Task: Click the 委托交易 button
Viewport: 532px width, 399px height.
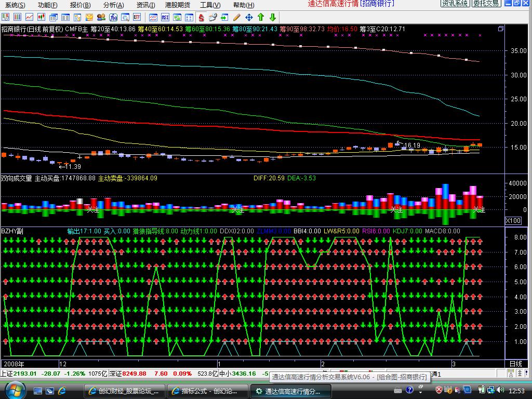Action: pos(486,4)
